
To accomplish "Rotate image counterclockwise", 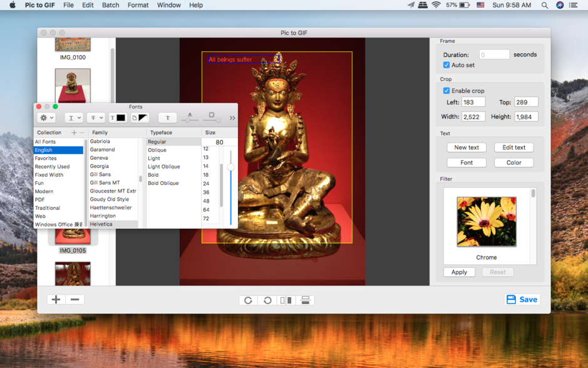I will pyautogui.click(x=267, y=300).
